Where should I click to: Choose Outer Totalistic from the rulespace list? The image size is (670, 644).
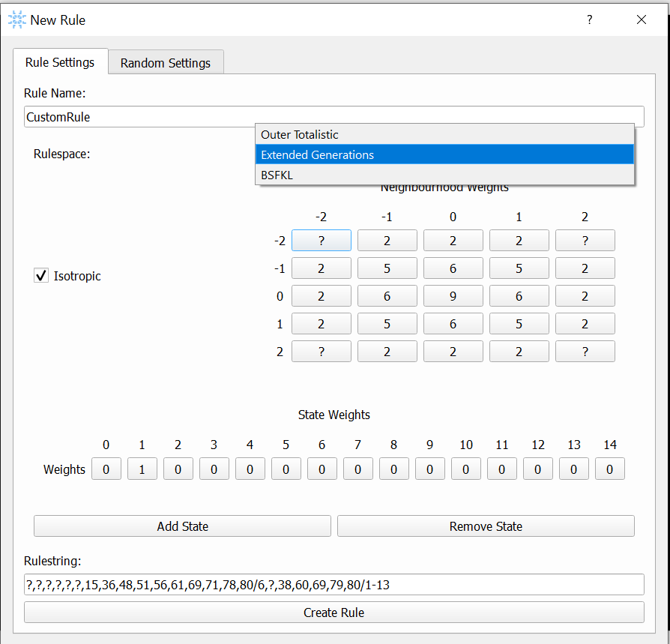click(x=444, y=135)
